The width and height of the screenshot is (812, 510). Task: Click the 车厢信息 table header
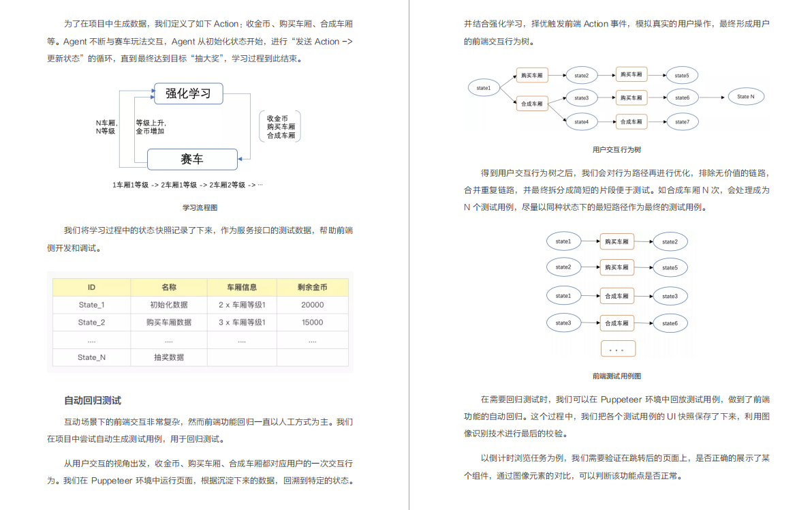pos(242,287)
